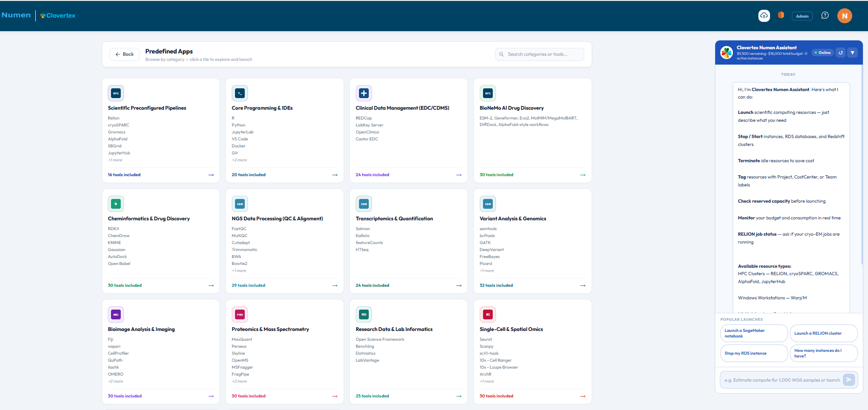Click the Scientific Preconfigured Pipelines tile icon
Image resolution: width=868 pixels, height=410 pixels.
[116, 93]
